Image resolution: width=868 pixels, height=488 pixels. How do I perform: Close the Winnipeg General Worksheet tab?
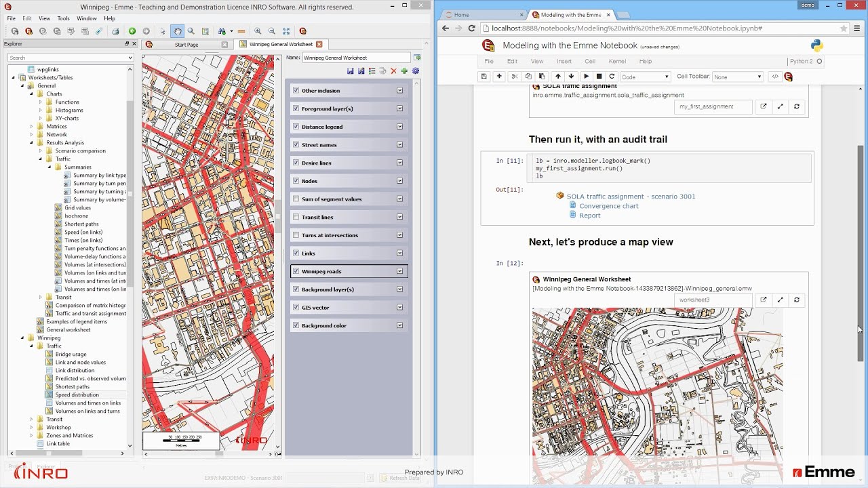319,44
